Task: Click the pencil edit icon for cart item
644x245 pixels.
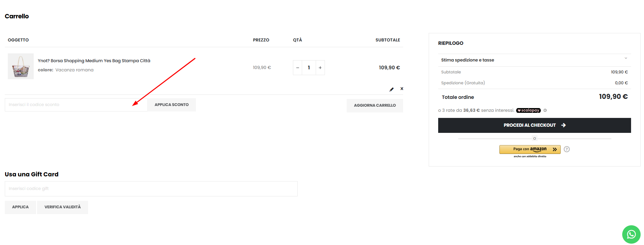Action: pyautogui.click(x=392, y=89)
